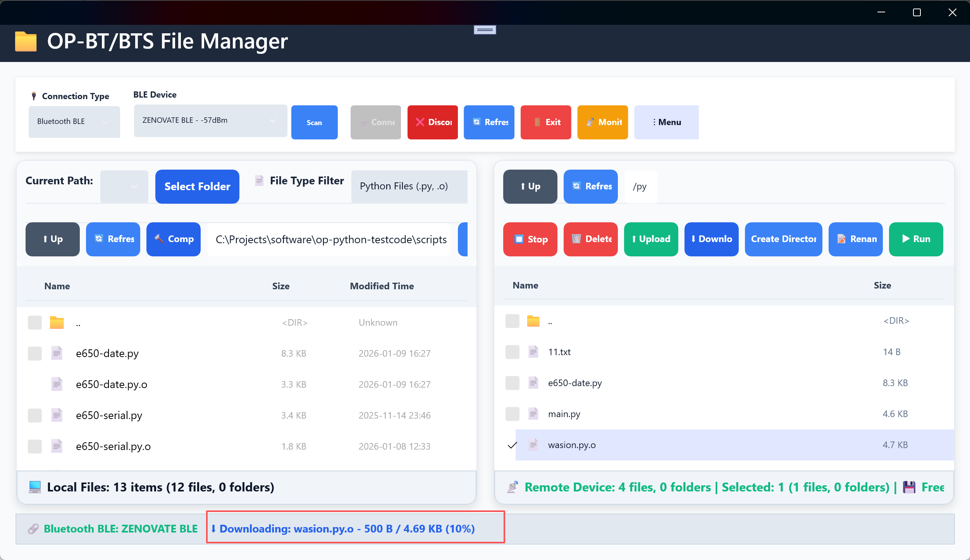Uncheck the selected wasion.py.o file

[512, 445]
